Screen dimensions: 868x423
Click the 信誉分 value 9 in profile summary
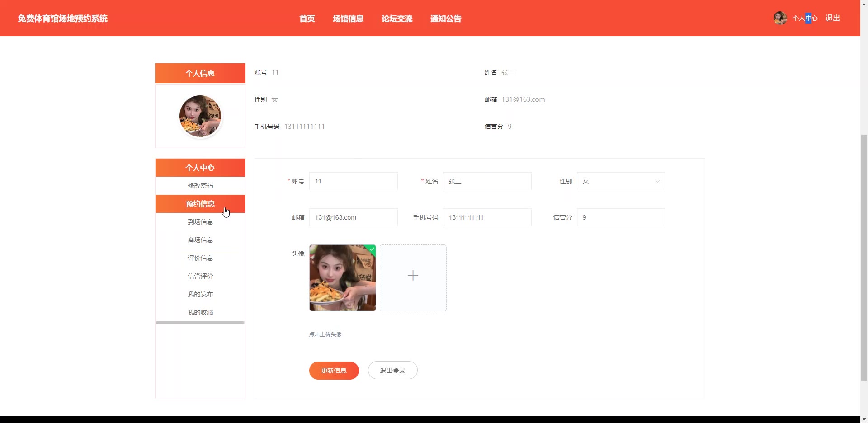(509, 127)
